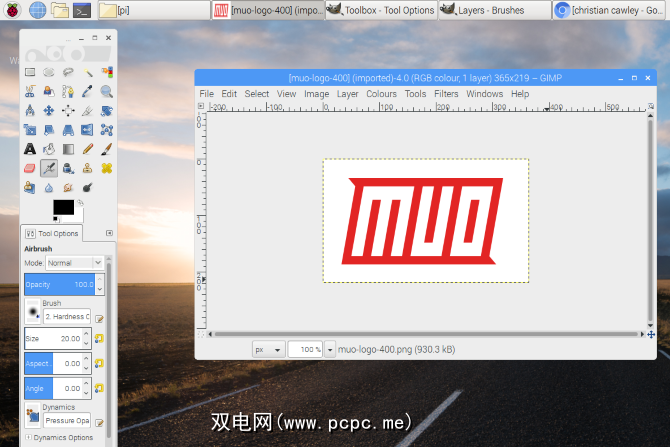Select the Pencil tool
The height and width of the screenshot is (447, 670).
pos(88,149)
